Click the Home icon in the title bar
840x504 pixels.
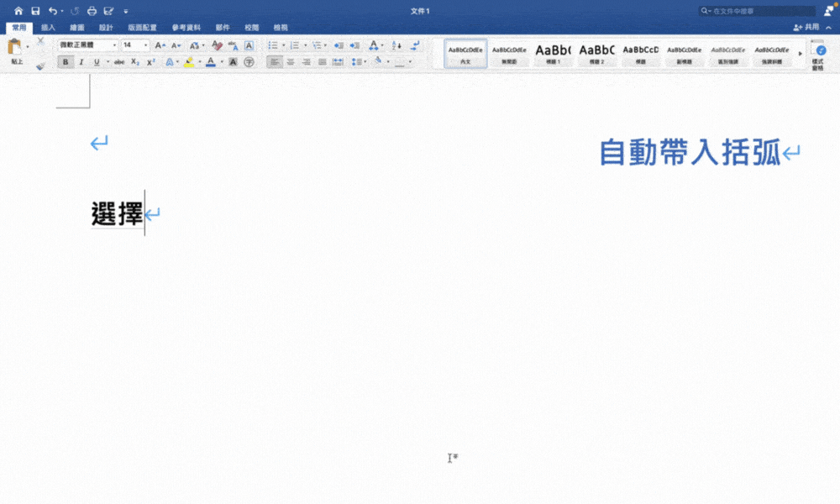coord(18,11)
